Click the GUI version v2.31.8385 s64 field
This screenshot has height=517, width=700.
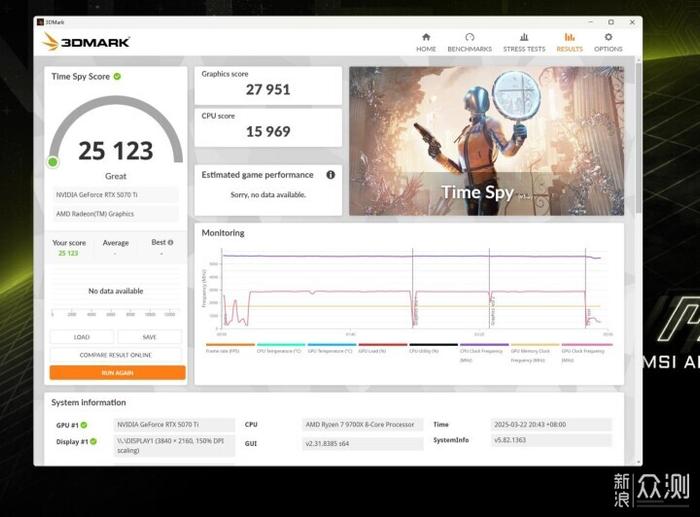click(362, 444)
